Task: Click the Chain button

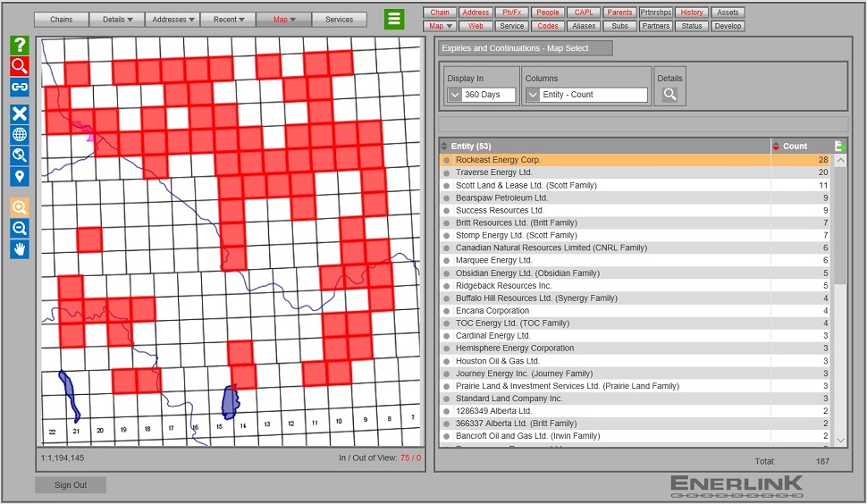Action: coord(440,13)
